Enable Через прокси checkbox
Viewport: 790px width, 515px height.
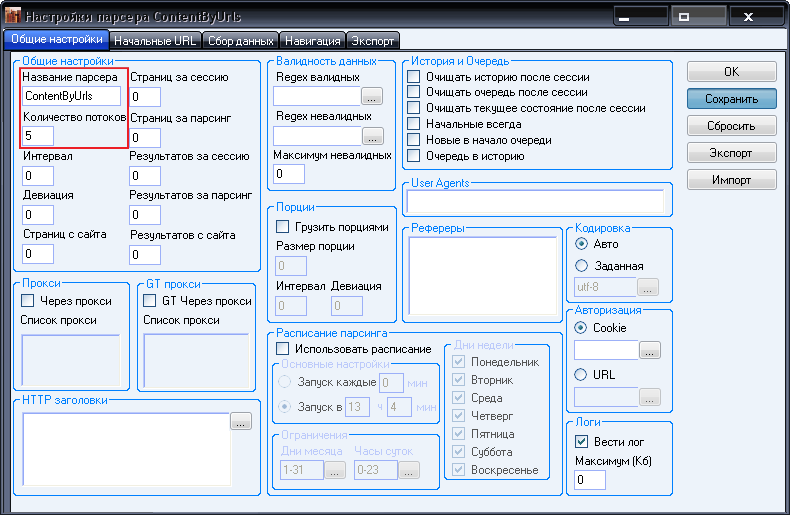(x=28, y=301)
